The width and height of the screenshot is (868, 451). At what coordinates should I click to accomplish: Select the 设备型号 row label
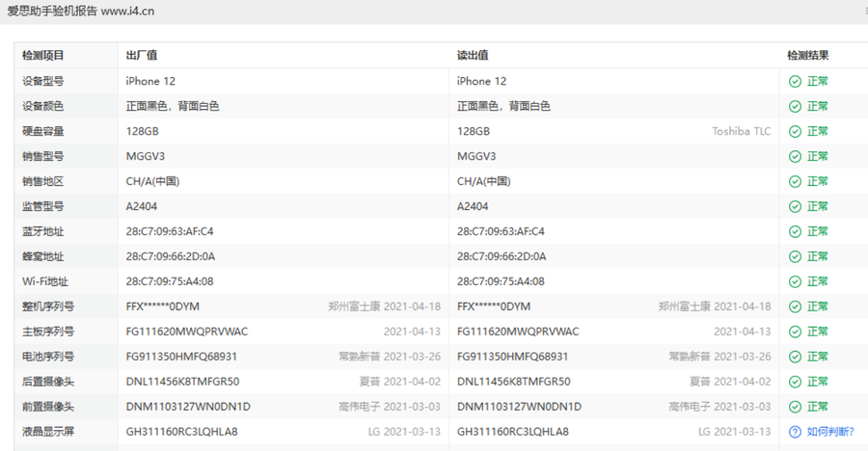coord(43,81)
